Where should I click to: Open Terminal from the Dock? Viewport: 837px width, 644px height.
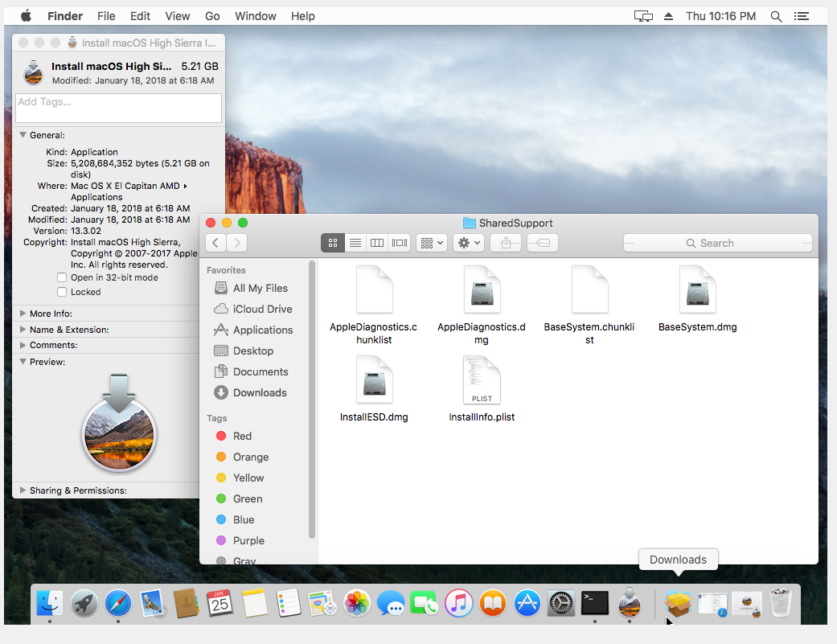pos(594,601)
